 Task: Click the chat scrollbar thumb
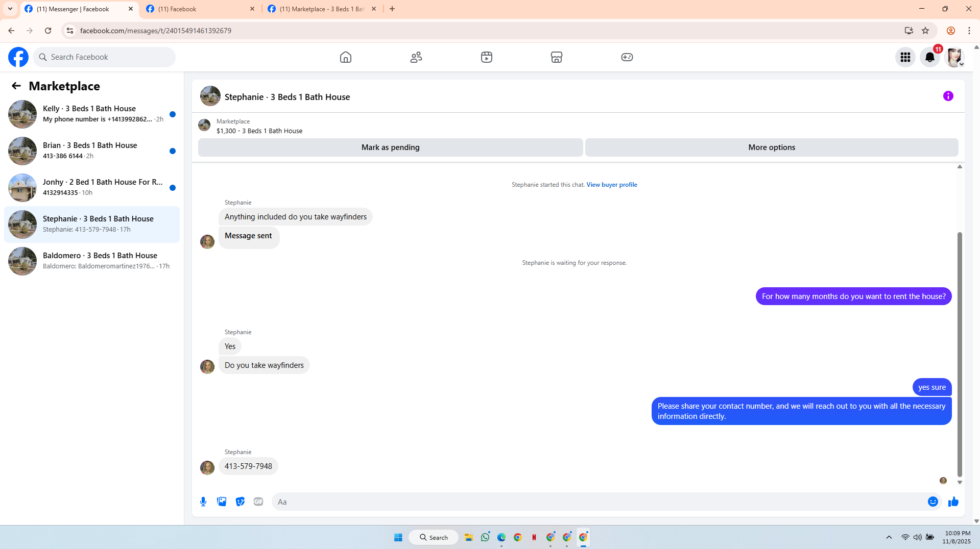click(960, 354)
